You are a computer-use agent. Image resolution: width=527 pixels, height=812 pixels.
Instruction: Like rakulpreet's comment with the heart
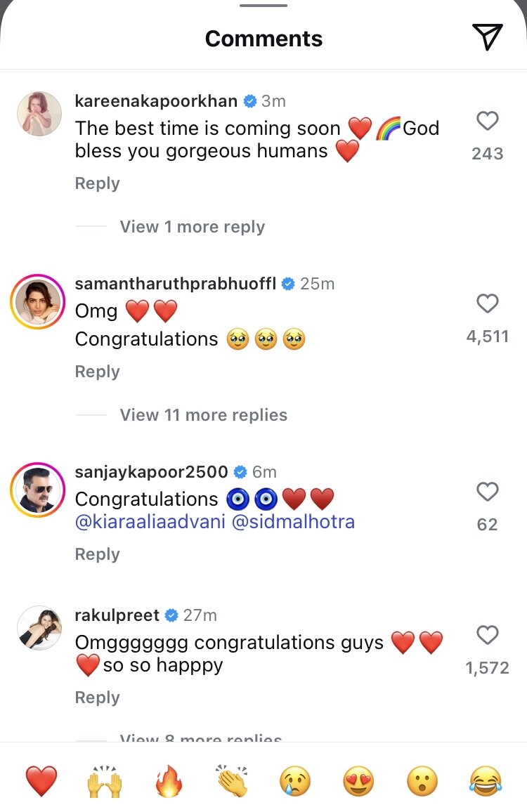pos(487,635)
